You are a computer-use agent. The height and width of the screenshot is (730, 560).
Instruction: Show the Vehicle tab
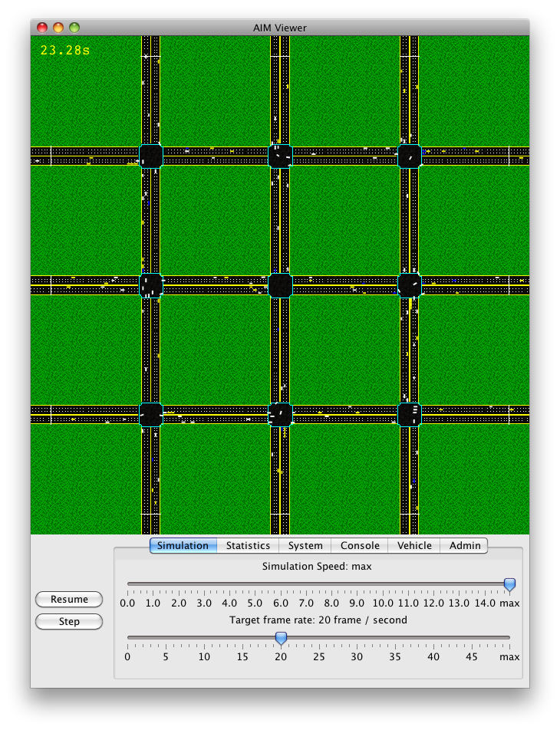click(x=414, y=546)
